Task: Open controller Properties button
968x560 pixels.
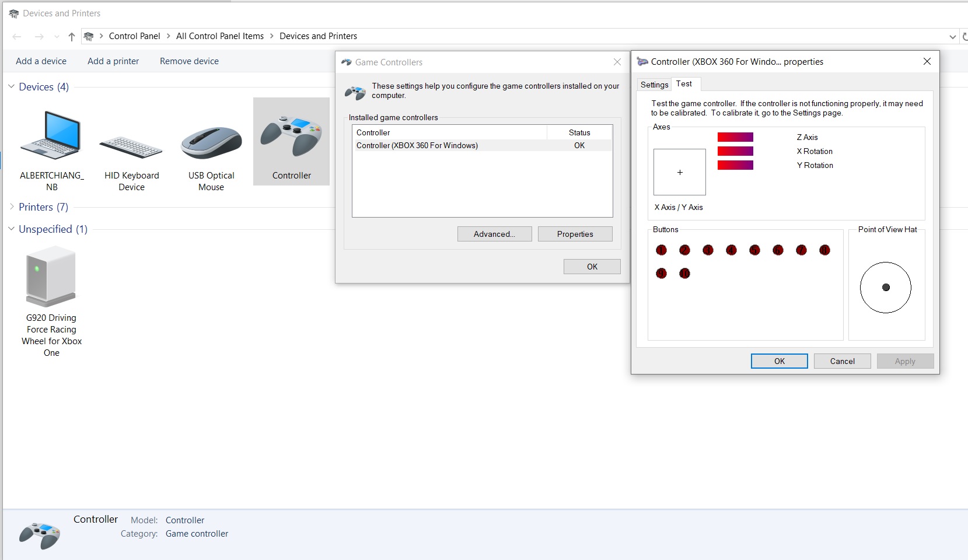Action: (x=575, y=234)
